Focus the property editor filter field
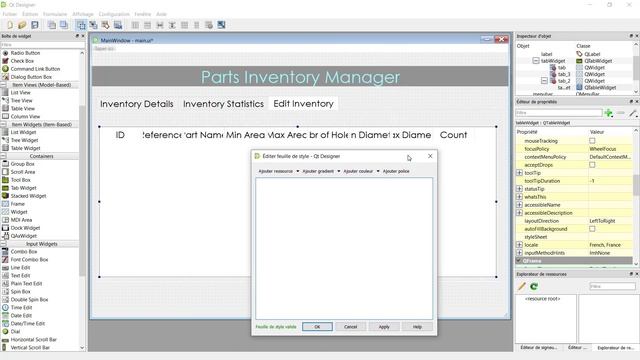 tap(559, 113)
